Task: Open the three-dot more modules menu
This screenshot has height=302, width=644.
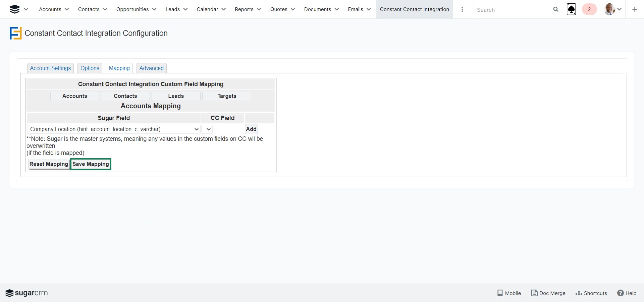Action: pos(462,9)
